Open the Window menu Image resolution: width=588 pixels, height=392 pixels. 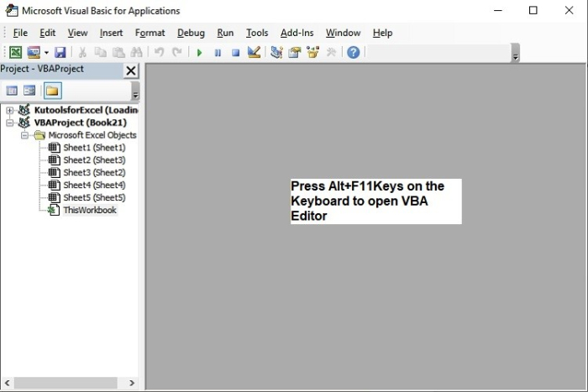(343, 33)
